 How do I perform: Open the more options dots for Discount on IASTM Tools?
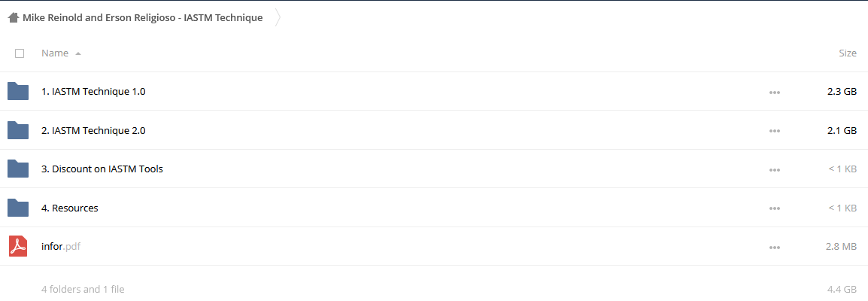coord(775,170)
